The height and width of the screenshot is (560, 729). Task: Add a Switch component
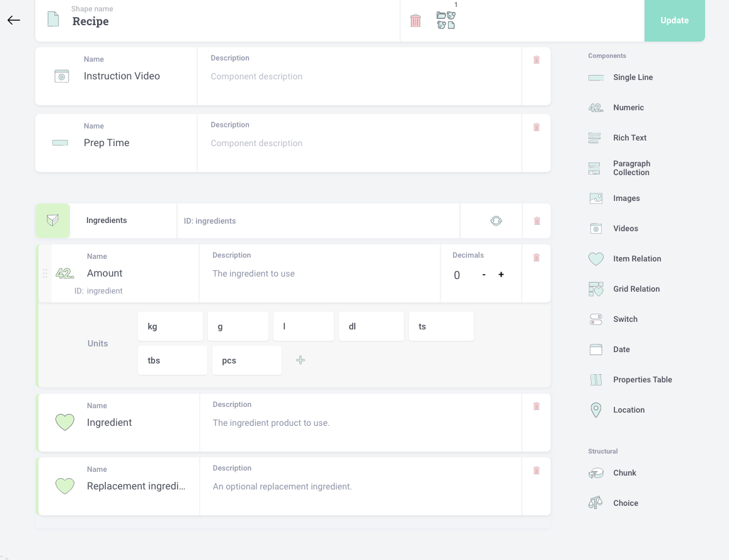pos(613,319)
